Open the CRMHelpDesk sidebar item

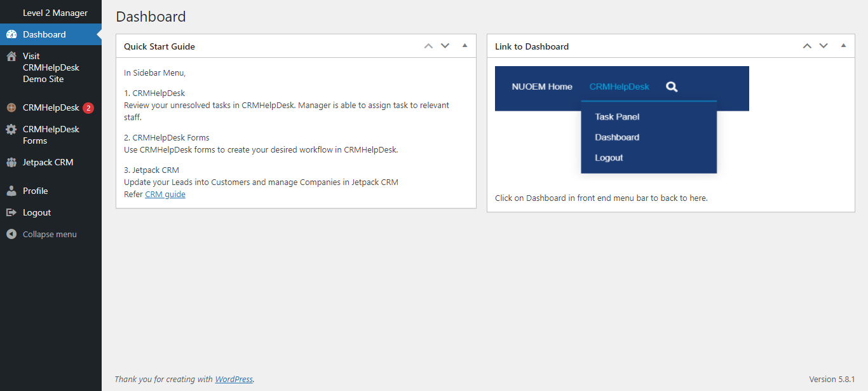pos(51,107)
